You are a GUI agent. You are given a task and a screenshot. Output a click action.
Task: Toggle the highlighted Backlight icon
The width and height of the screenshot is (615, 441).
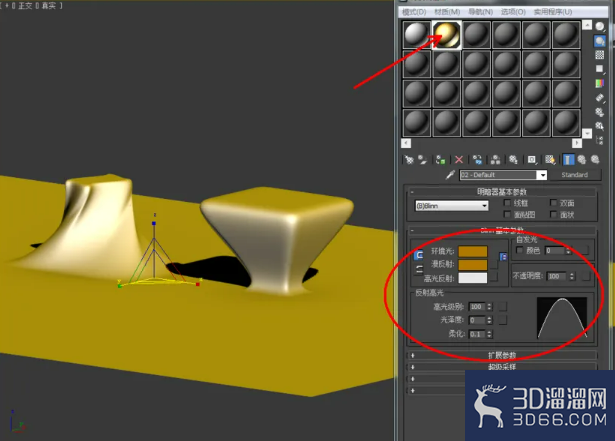click(x=600, y=41)
